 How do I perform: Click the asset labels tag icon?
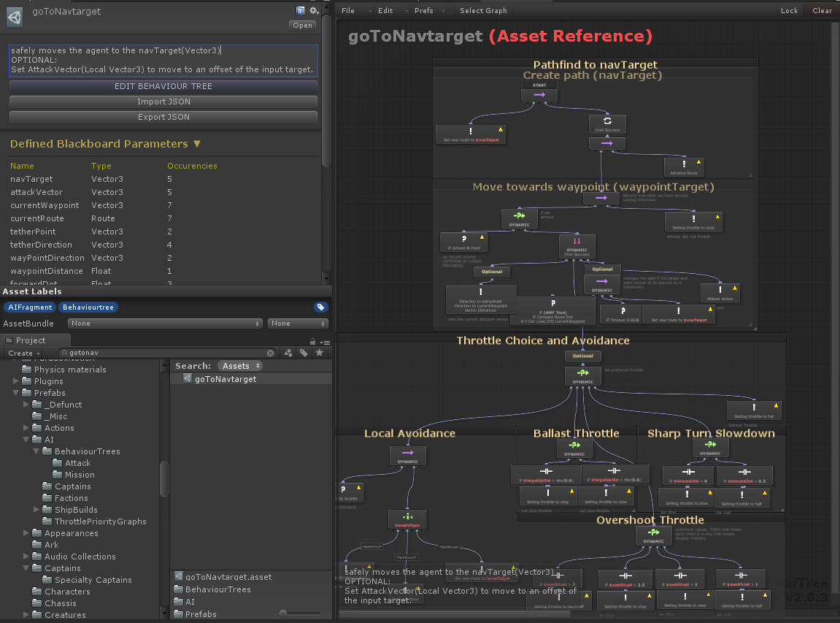(x=320, y=307)
